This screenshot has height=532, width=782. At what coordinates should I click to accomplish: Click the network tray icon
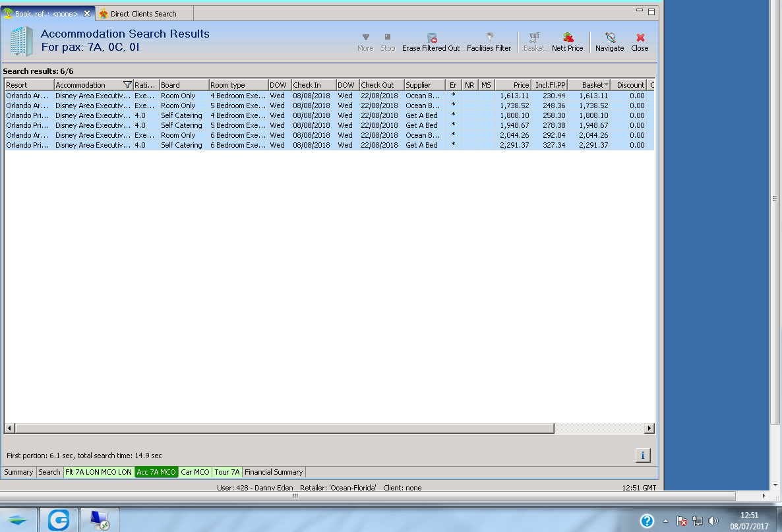[698, 521]
